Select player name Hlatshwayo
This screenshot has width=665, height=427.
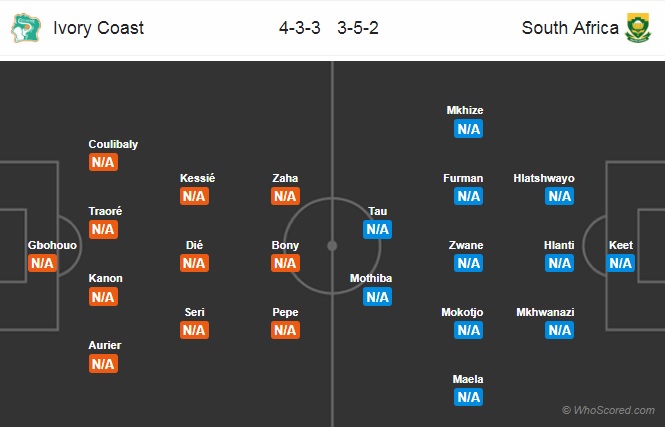click(x=544, y=178)
